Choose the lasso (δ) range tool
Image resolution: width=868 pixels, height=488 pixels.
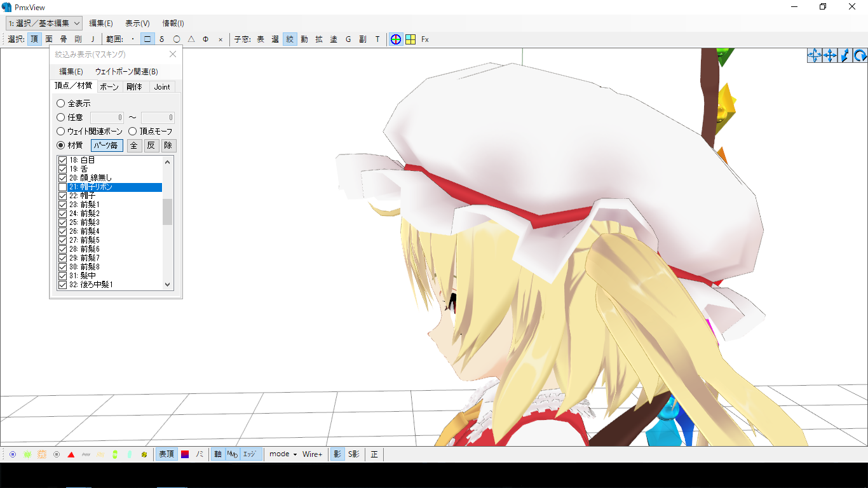click(x=162, y=39)
